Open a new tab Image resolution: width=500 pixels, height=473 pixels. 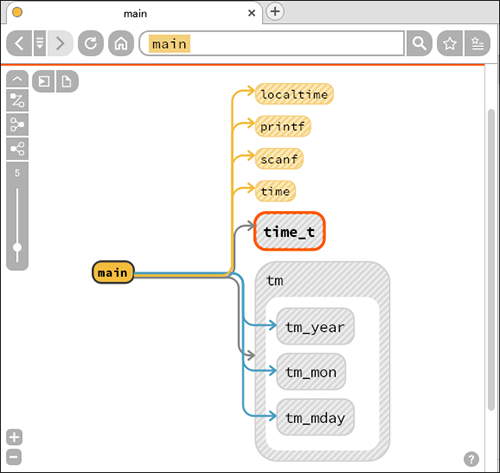275,12
